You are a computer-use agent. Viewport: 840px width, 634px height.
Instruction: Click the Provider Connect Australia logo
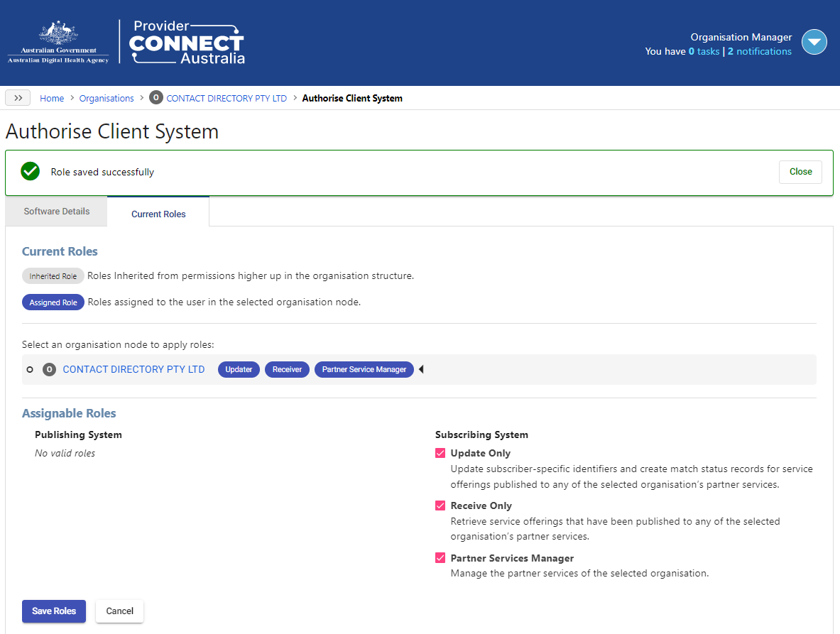click(x=185, y=43)
